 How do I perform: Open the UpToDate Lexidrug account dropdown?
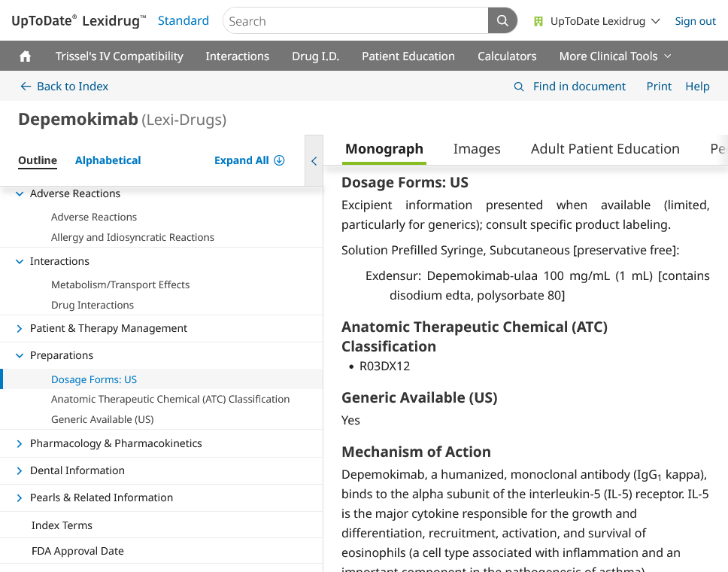(x=596, y=20)
